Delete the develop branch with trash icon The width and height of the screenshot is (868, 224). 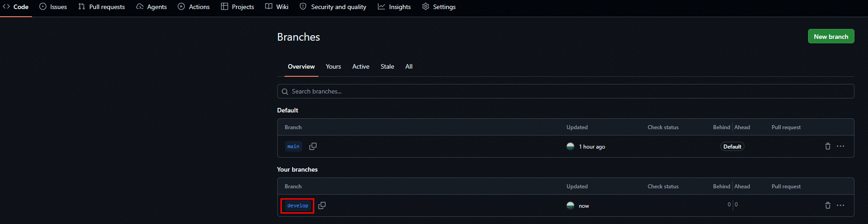tap(828, 205)
